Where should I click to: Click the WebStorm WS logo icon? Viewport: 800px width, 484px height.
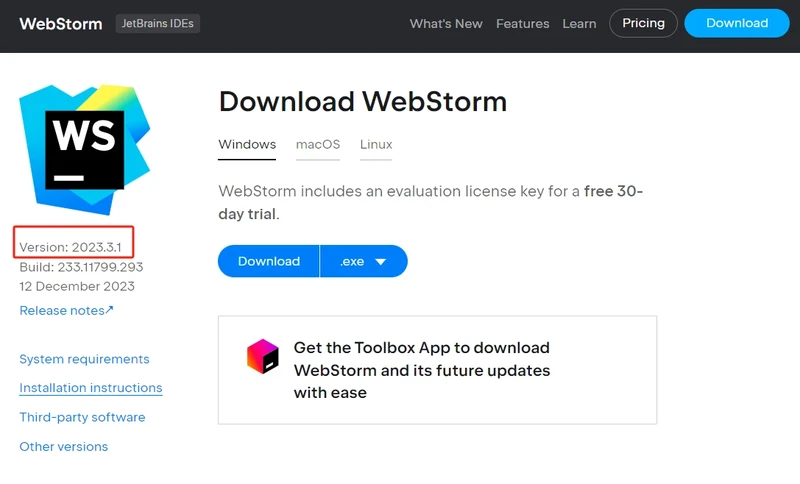(x=84, y=148)
